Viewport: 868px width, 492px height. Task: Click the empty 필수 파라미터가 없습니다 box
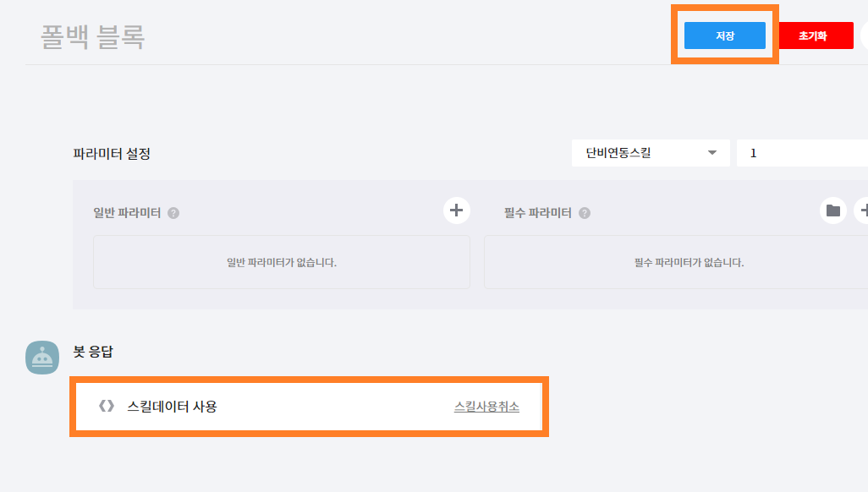pos(677,262)
